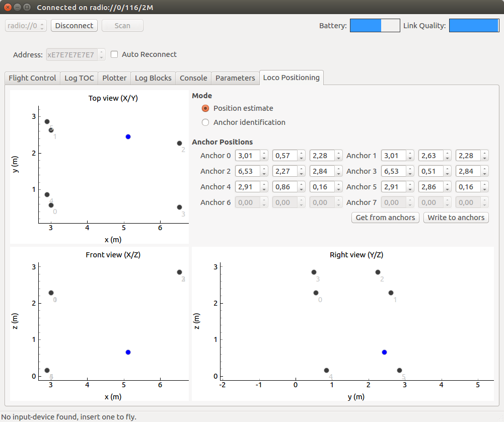Click the Anchor 2 y value spinner arrows
This screenshot has width=504, height=422.
tap(301, 171)
